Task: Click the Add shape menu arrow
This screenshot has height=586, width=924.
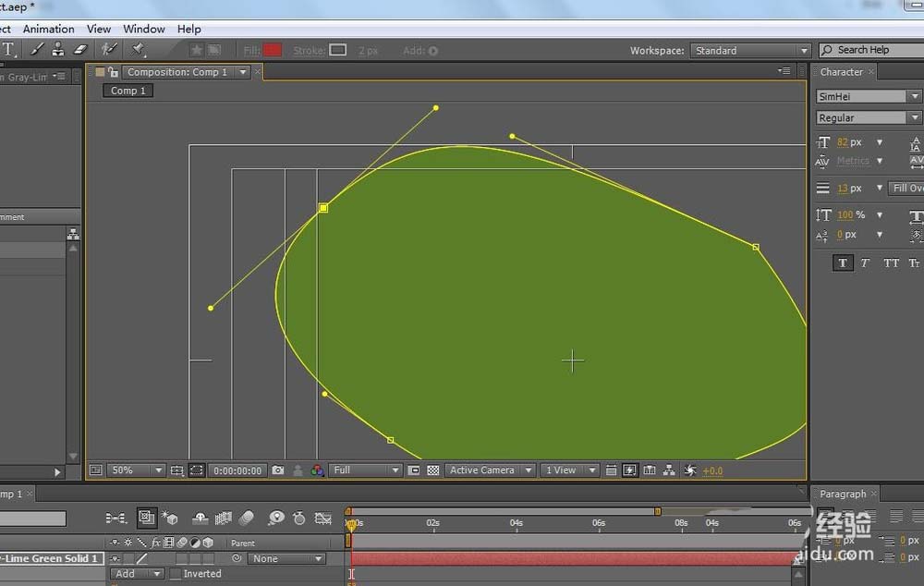Action: (x=433, y=51)
